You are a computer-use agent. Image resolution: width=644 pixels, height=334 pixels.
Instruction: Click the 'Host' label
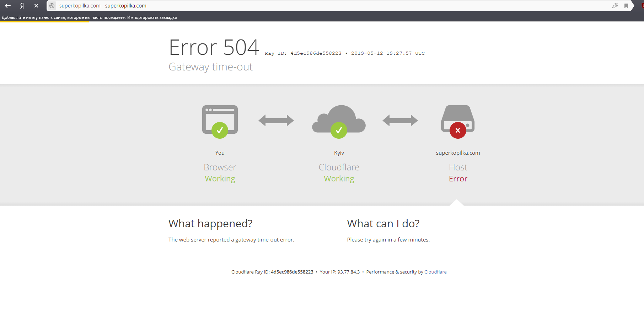point(458,167)
